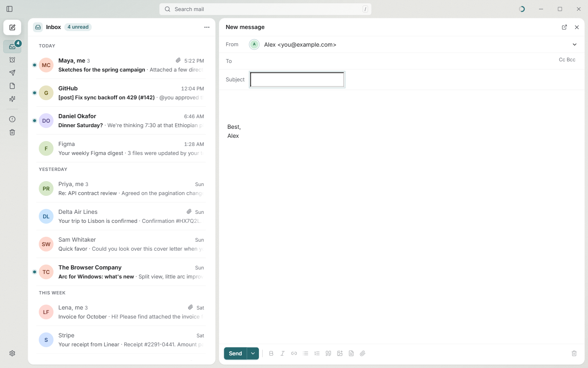Insert a numbered list
This screenshot has width=588, height=368.
[317, 354]
